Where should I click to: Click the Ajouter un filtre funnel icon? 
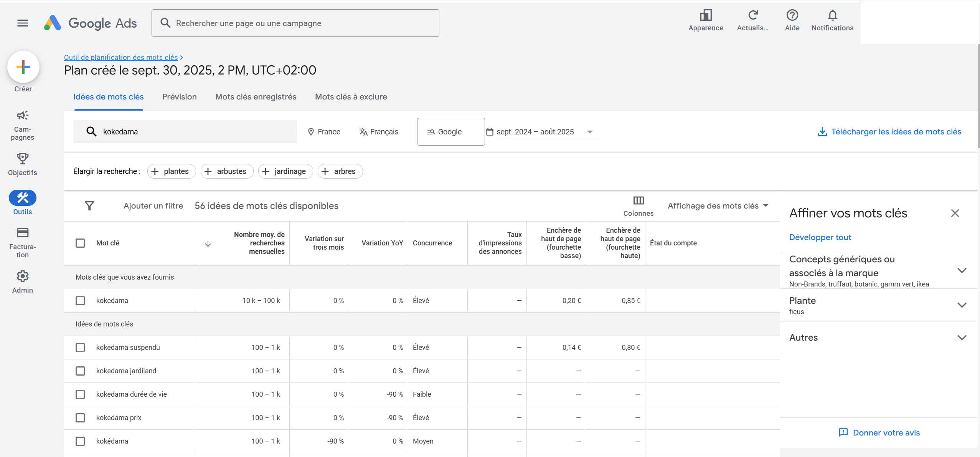coord(89,206)
